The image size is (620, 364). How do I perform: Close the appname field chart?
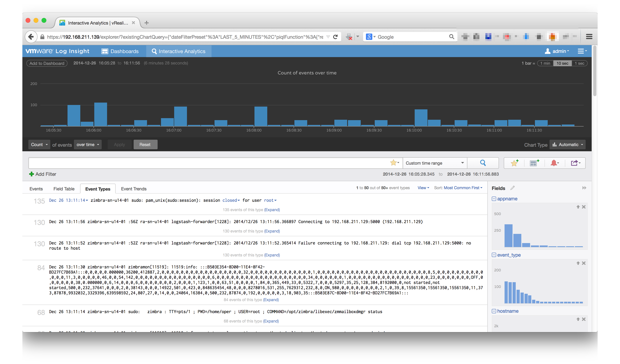pos(584,207)
